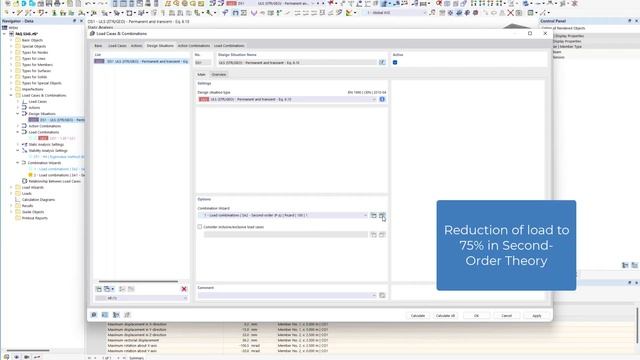Screen dimensions: 640x360
Task: Pin the Navigator panel
Action: pos(74,20)
